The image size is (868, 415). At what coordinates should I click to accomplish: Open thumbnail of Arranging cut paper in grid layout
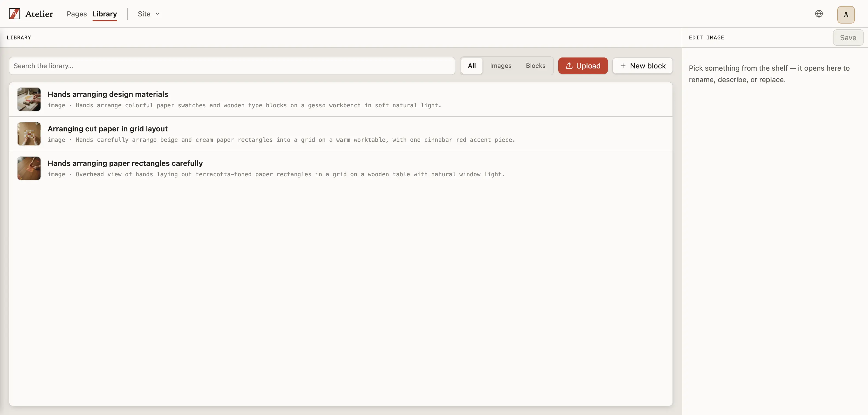click(29, 134)
